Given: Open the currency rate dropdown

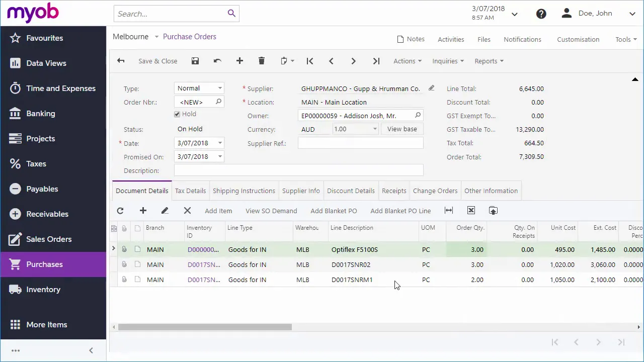Looking at the screenshot, I should 375,129.
